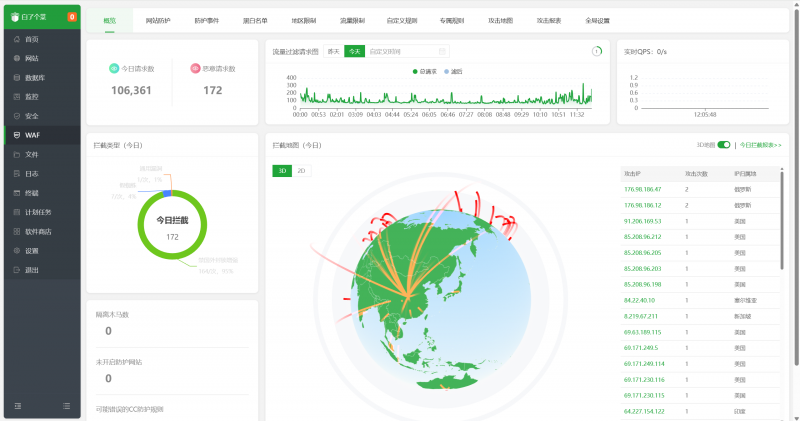
Task: Toggle the 3D地图 switch off
Action: point(724,145)
